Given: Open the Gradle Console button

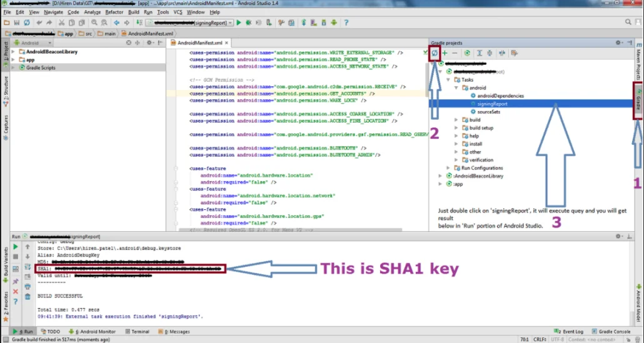Looking at the screenshot, I should 611,332.
